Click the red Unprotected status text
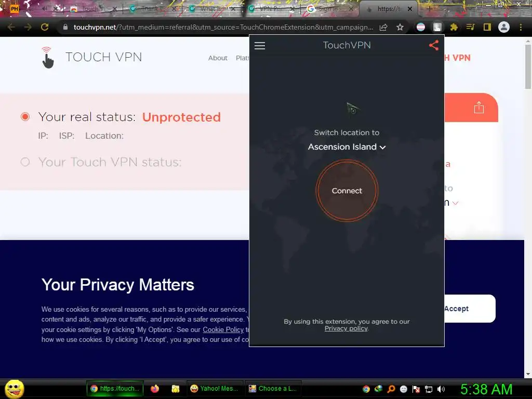 click(181, 117)
